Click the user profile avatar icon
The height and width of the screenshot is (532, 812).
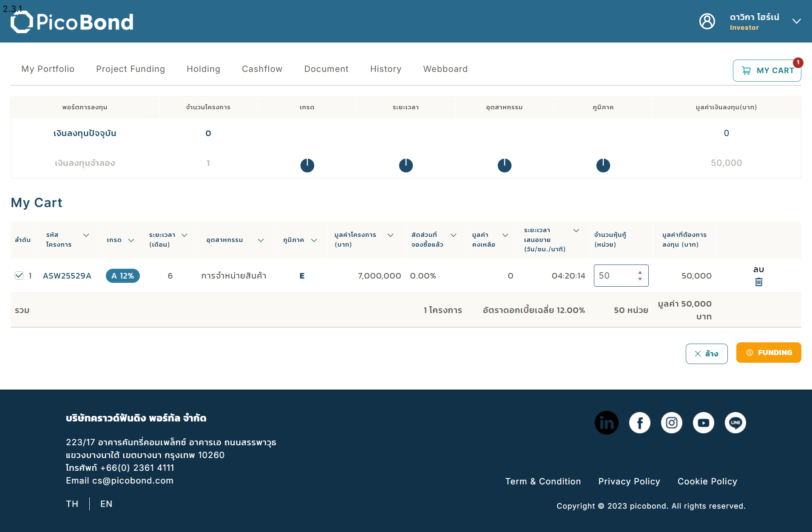[x=707, y=21]
